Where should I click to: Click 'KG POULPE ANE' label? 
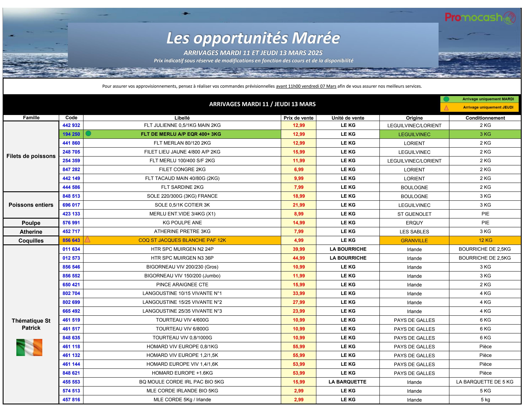click(x=182, y=223)
